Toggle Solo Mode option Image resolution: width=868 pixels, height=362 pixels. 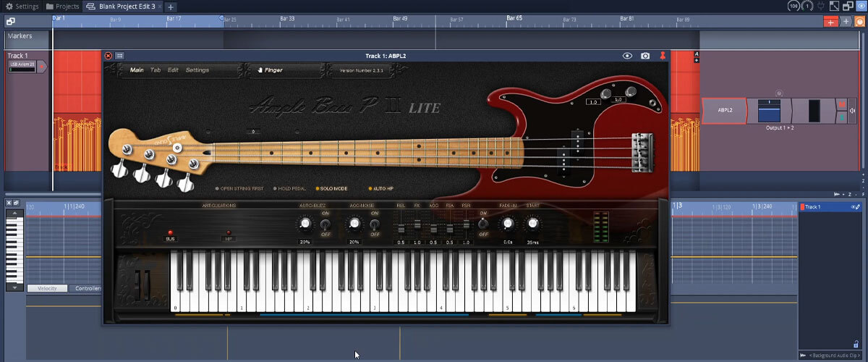(333, 188)
